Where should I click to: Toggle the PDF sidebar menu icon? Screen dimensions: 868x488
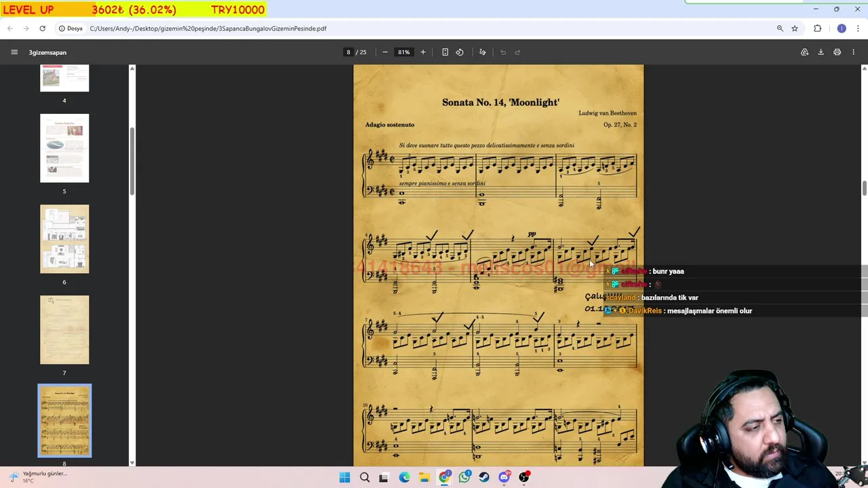click(14, 52)
